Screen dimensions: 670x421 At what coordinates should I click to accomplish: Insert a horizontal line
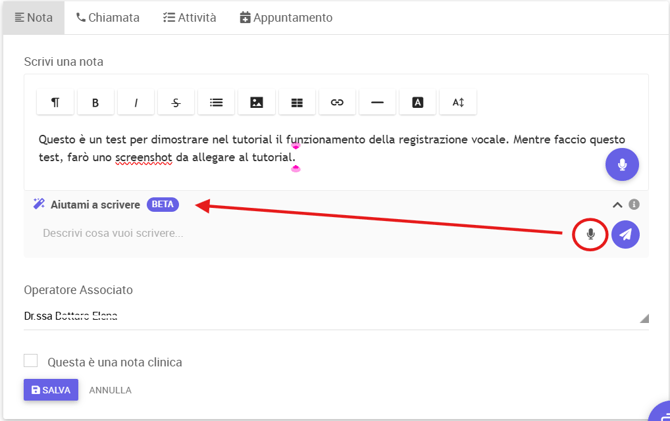377,102
